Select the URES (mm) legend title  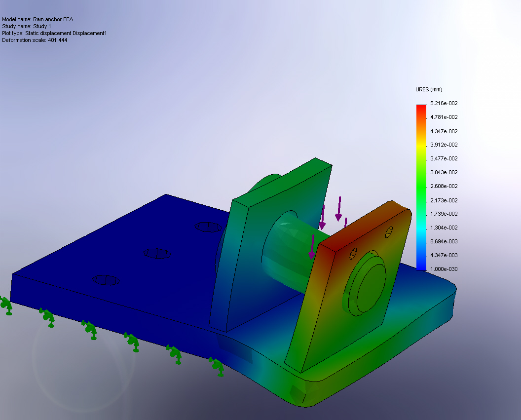pyautogui.click(x=429, y=90)
